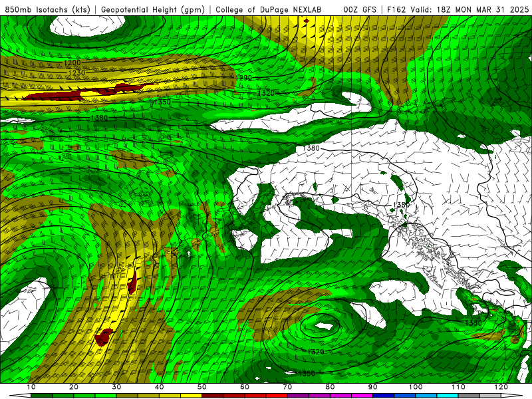The height and width of the screenshot is (399, 532).
Task: Click the 30 kt colorbar label
Action: [116, 387]
